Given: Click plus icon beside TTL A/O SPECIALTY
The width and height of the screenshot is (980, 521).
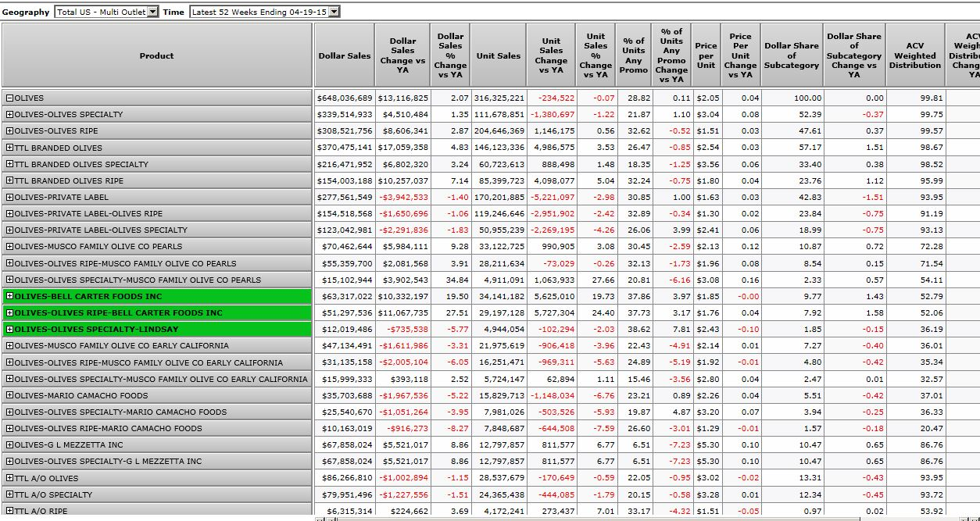Looking at the screenshot, I should (9, 495).
